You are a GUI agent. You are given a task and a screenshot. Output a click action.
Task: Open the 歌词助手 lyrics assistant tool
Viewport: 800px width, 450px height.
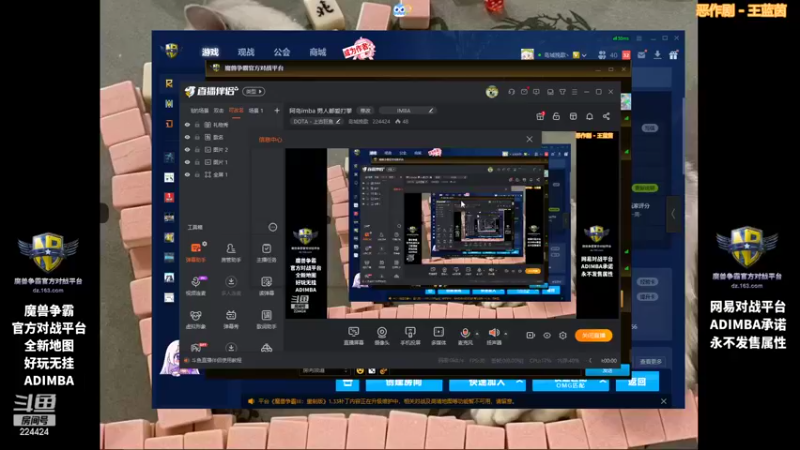(x=266, y=319)
